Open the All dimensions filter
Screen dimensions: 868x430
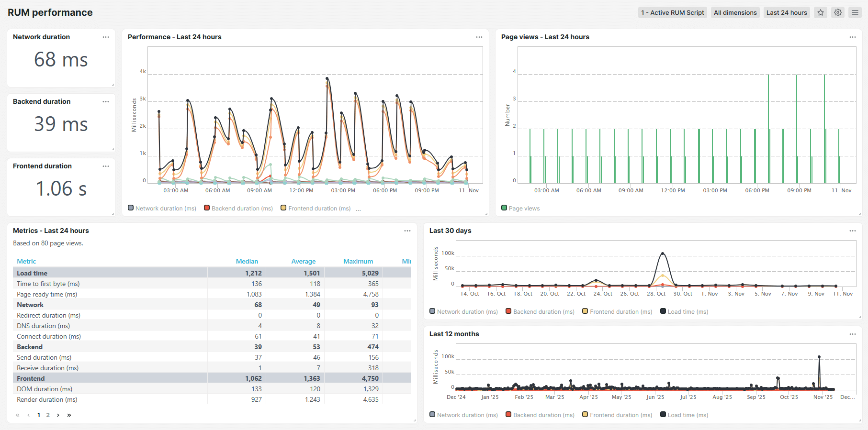[x=735, y=13]
